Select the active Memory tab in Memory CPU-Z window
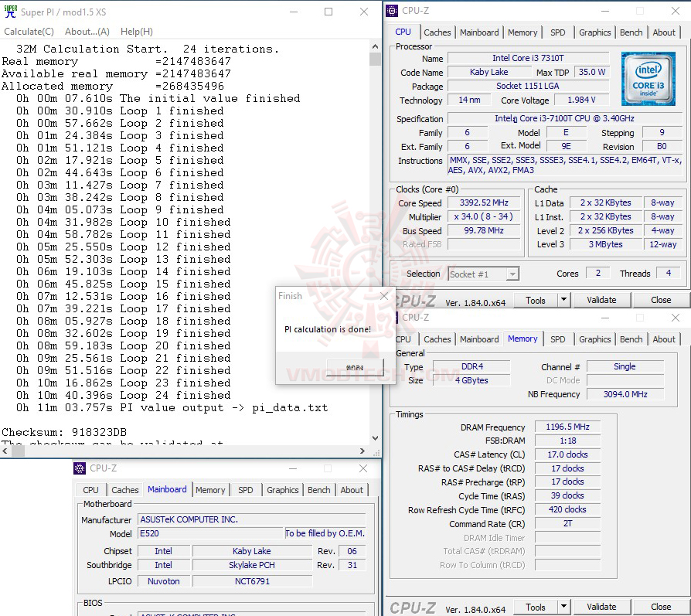691x616 pixels. [523, 339]
